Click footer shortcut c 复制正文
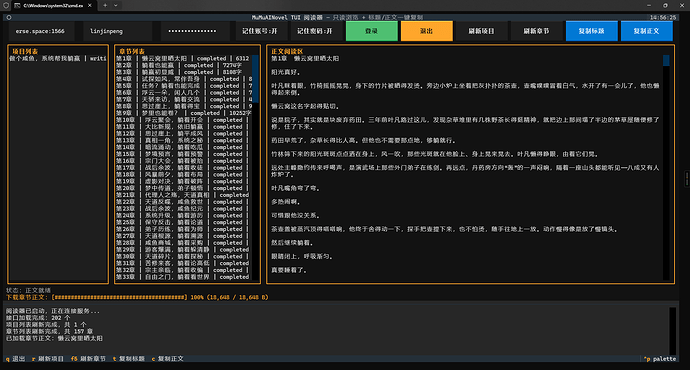This screenshot has height=370, width=690. tap(167, 359)
